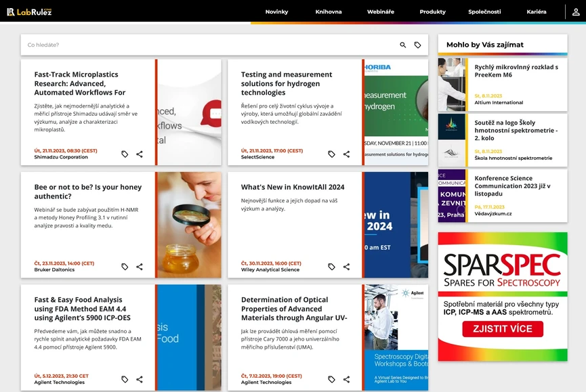
Task: Click date 'Čt, 23.11.2023, 14:00 (CET)'
Action: 64,263
